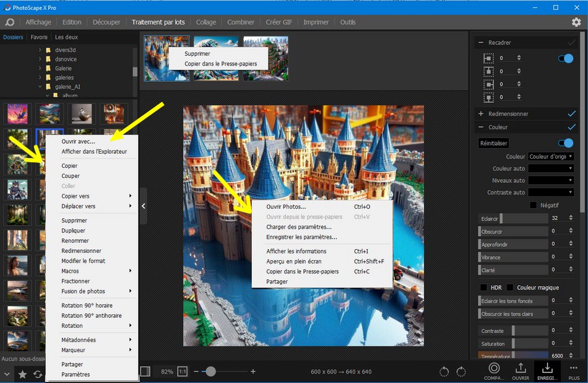Click the star favorites icon

tap(22, 374)
